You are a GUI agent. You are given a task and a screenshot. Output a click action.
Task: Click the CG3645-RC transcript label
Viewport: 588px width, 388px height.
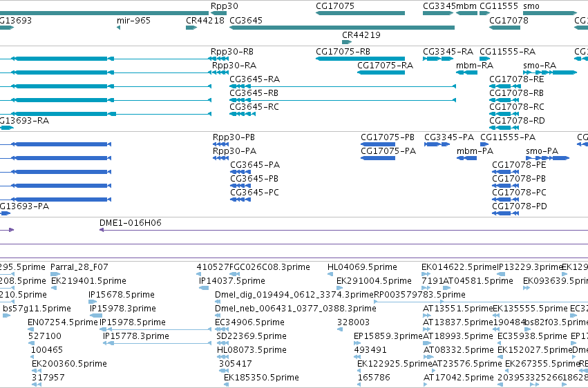pyautogui.click(x=254, y=107)
